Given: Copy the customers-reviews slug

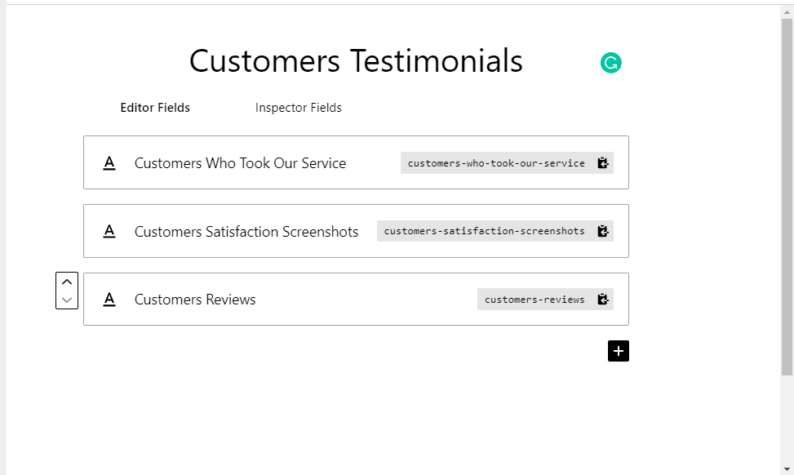Looking at the screenshot, I should 603,299.
